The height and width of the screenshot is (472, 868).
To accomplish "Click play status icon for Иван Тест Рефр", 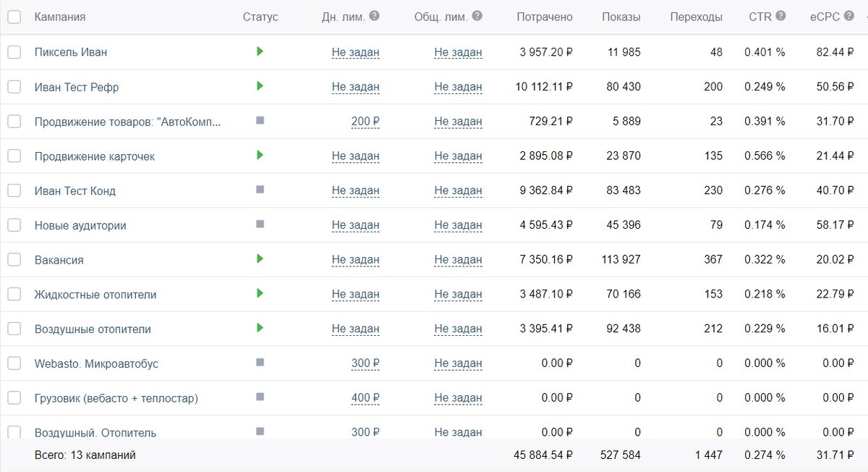I will click(x=260, y=86).
